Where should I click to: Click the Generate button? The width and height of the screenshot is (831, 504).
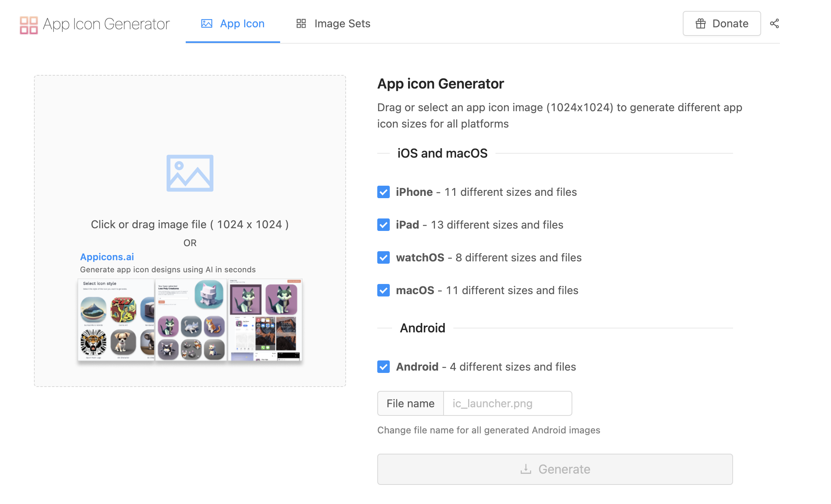555,469
